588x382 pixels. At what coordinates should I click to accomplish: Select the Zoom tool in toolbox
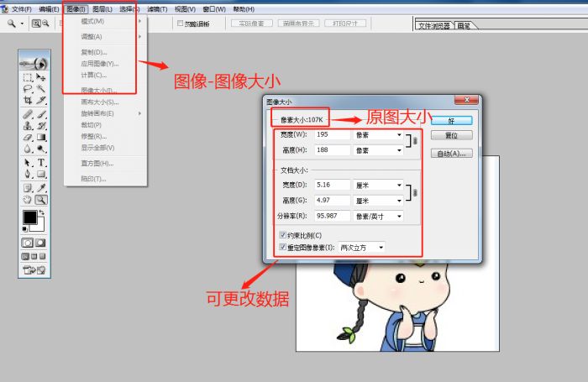coord(41,200)
